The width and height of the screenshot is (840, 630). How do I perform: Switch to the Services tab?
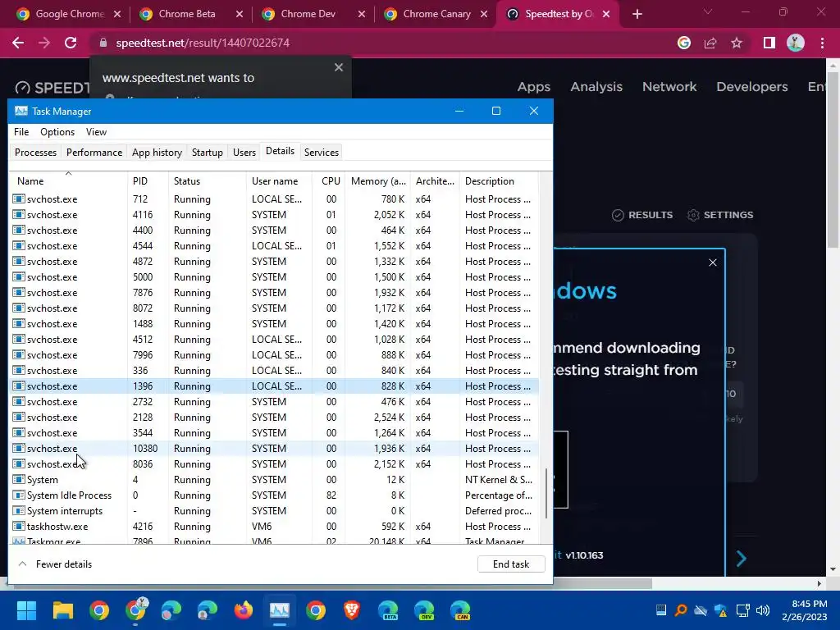point(322,152)
